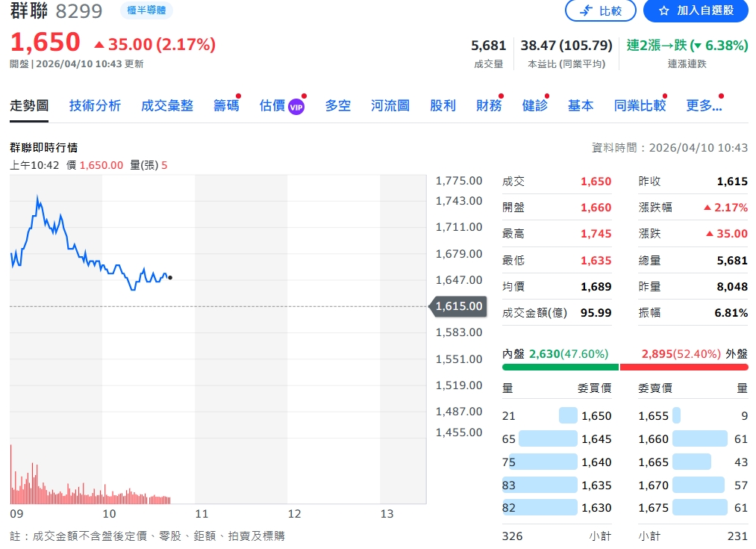Click the 均價 value 1,689
Screen dimensions: 756x549
click(x=596, y=287)
